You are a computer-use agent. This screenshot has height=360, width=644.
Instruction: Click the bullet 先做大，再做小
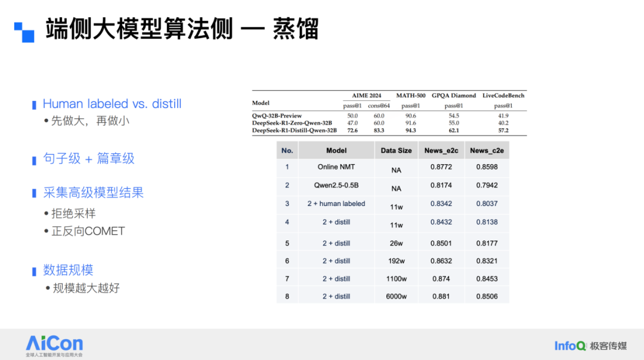pos(90,121)
